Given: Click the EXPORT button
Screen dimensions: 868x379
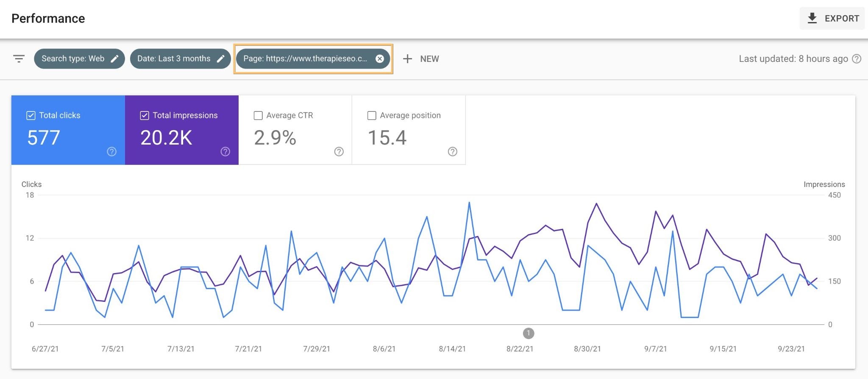Looking at the screenshot, I should pyautogui.click(x=832, y=18).
